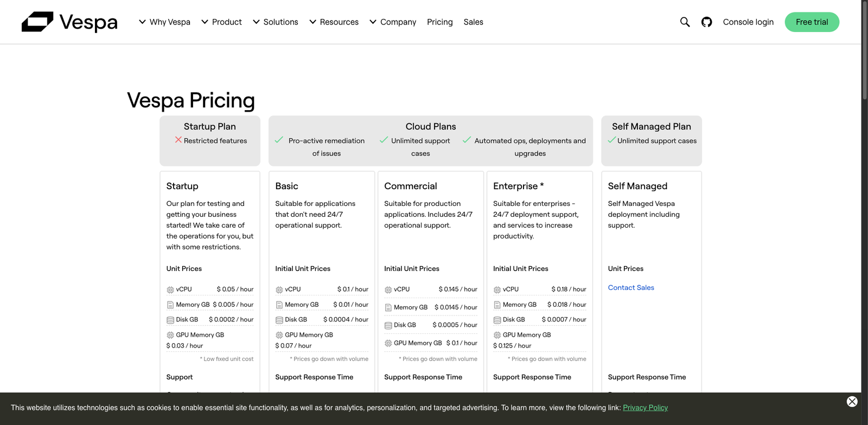The width and height of the screenshot is (868, 425).
Task: Click the Memory GB icon under Basic
Action: pos(279,305)
